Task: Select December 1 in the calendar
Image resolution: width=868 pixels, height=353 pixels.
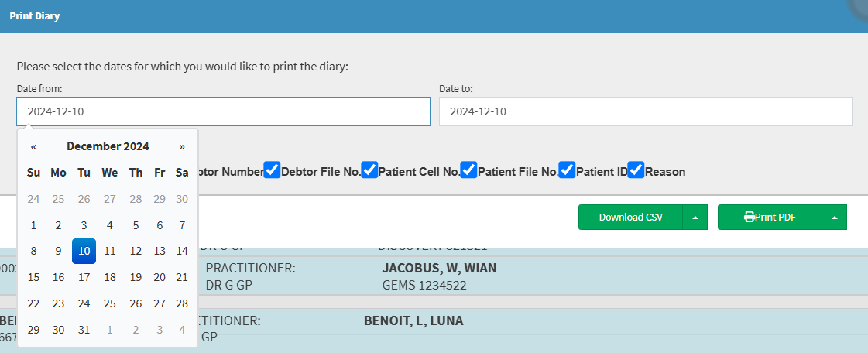Action: (x=33, y=225)
